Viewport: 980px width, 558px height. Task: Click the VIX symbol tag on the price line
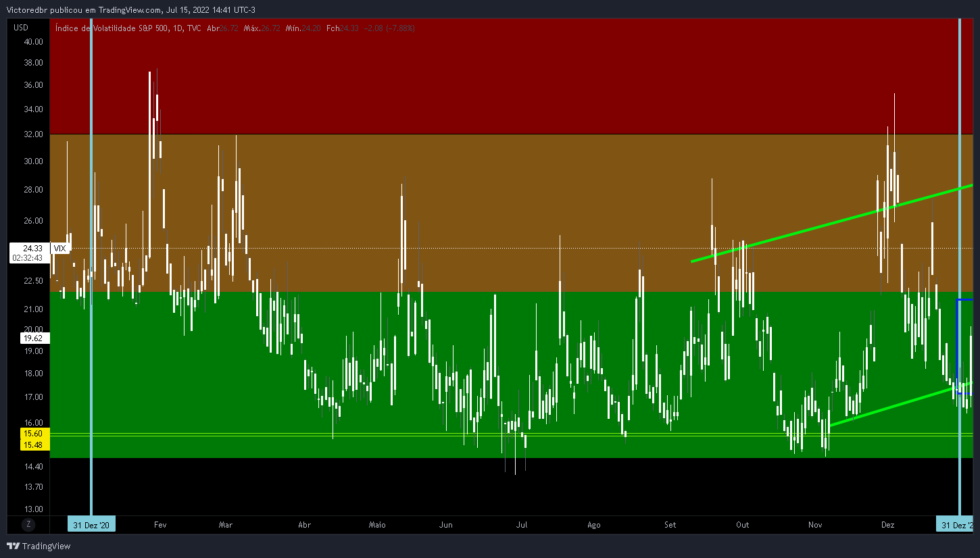pos(60,248)
